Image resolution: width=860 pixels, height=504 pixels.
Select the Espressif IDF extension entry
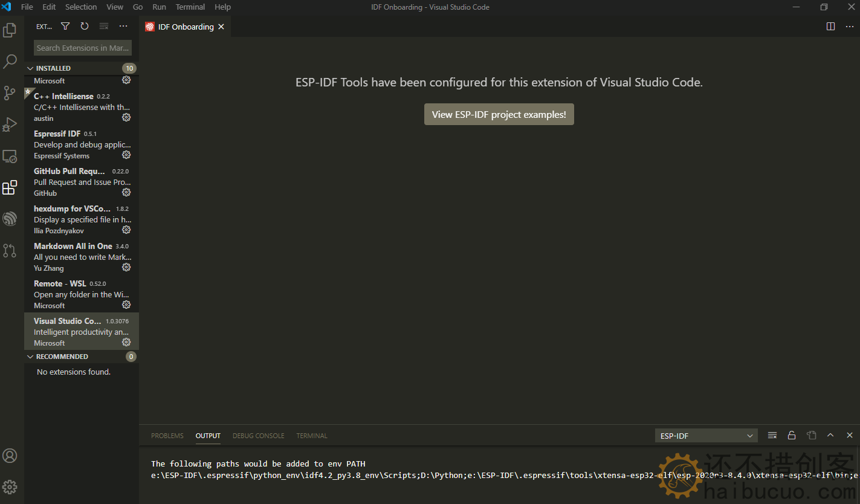pyautogui.click(x=82, y=144)
